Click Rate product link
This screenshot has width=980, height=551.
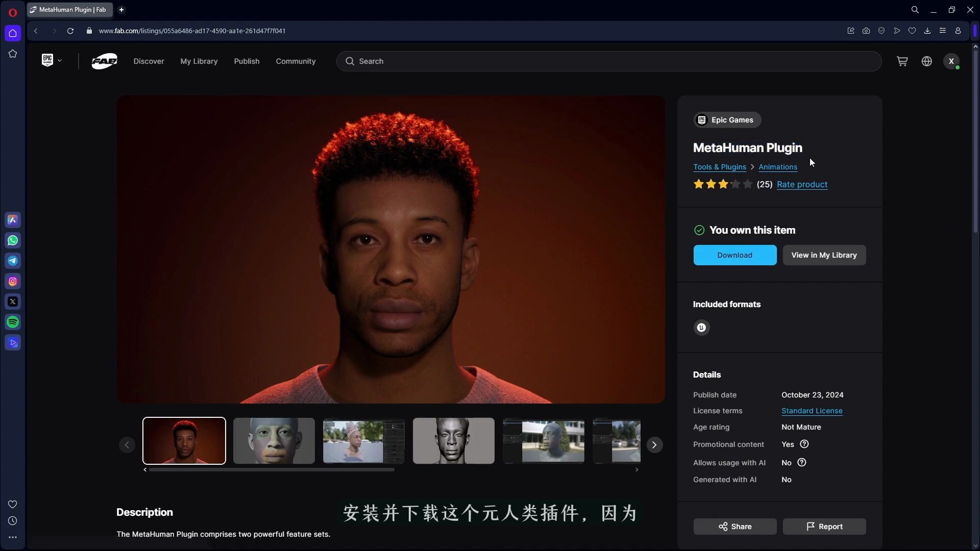[802, 184]
